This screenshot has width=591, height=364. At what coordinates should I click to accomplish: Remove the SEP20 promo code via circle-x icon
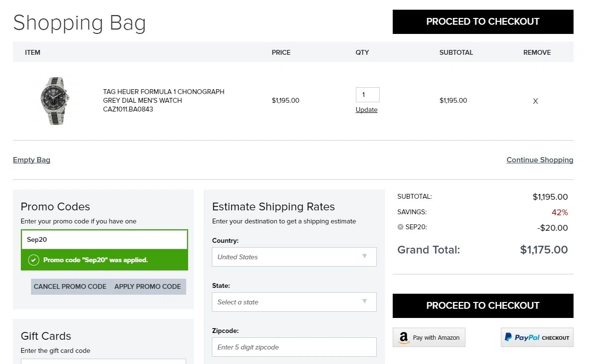pos(400,227)
